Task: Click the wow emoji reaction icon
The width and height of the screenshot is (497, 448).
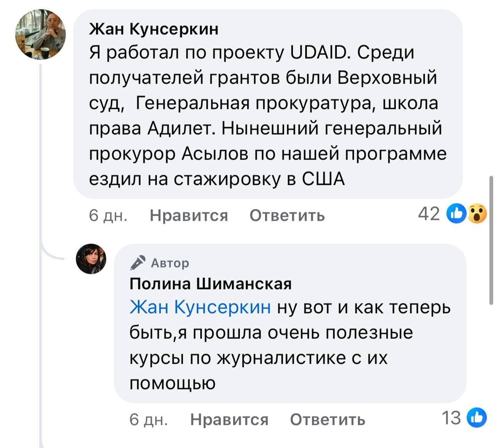Action: 477,214
